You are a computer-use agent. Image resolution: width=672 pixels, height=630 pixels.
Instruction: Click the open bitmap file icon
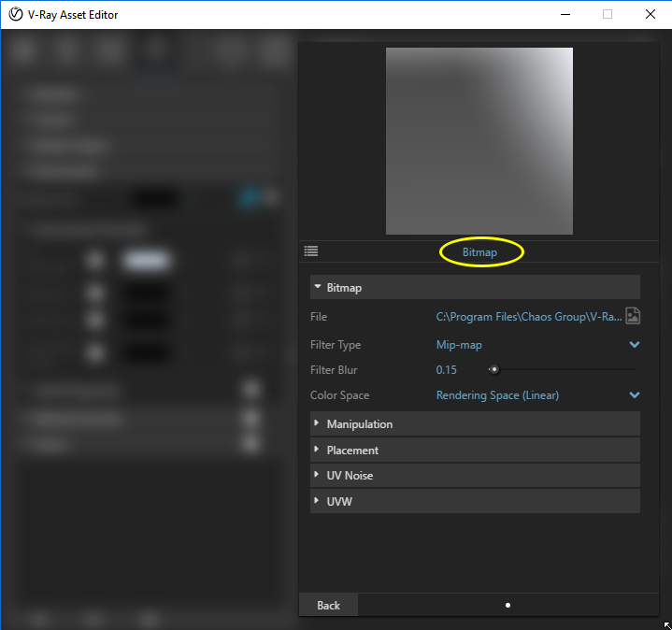[633, 316]
